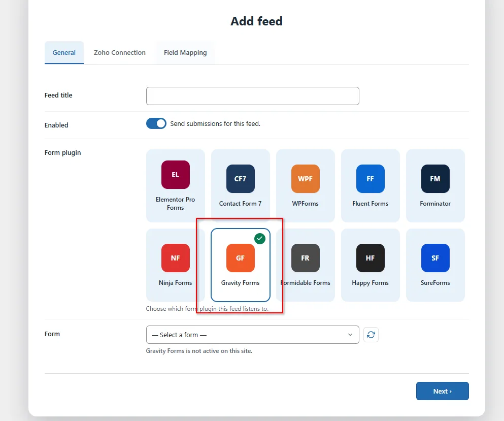The image size is (504, 421).
Task: Focus the Feed title input field
Action: (253, 96)
